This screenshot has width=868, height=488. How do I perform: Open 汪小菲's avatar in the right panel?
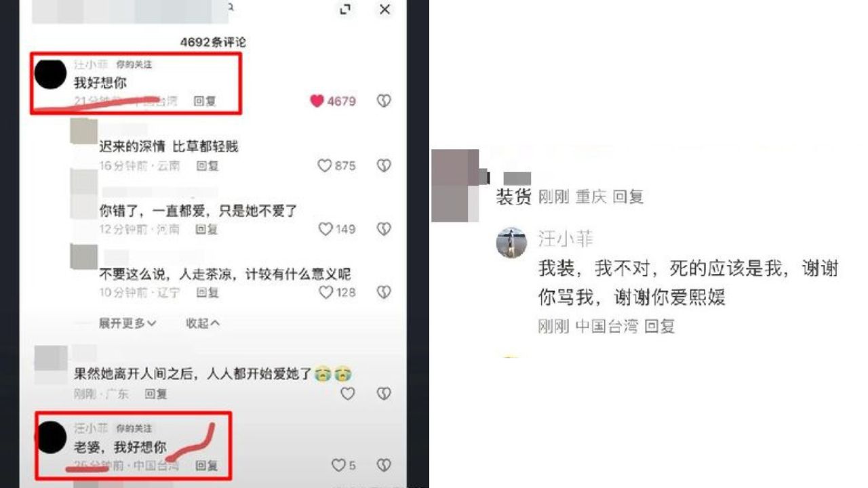click(x=512, y=243)
